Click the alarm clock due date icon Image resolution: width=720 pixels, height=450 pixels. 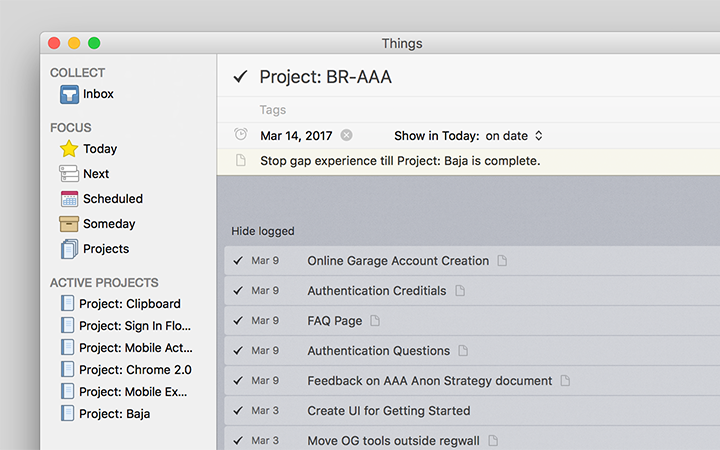click(x=241, y=135)
